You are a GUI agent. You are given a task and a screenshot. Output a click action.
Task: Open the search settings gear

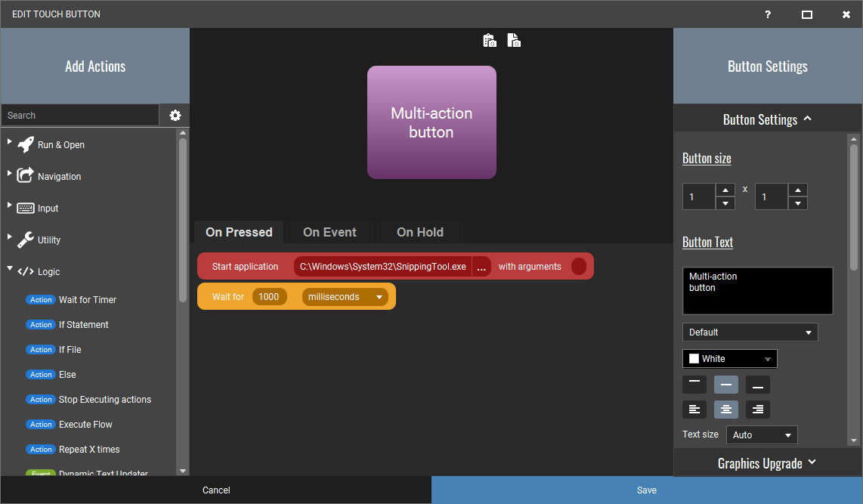point(175,115)
